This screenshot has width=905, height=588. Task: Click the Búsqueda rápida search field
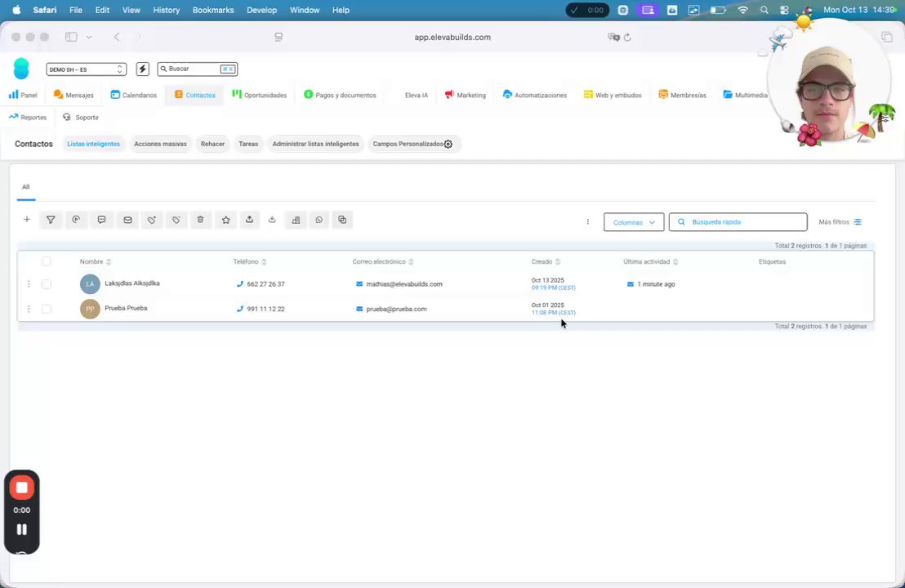pos(738,222)
